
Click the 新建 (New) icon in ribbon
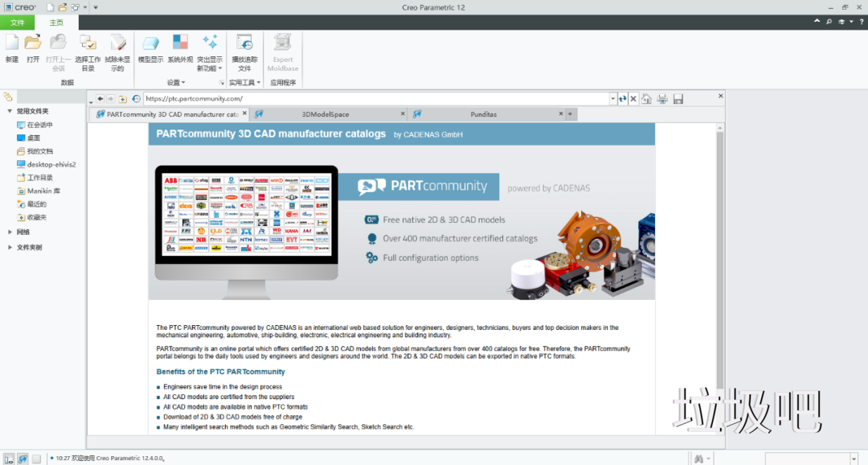(11, 47)
